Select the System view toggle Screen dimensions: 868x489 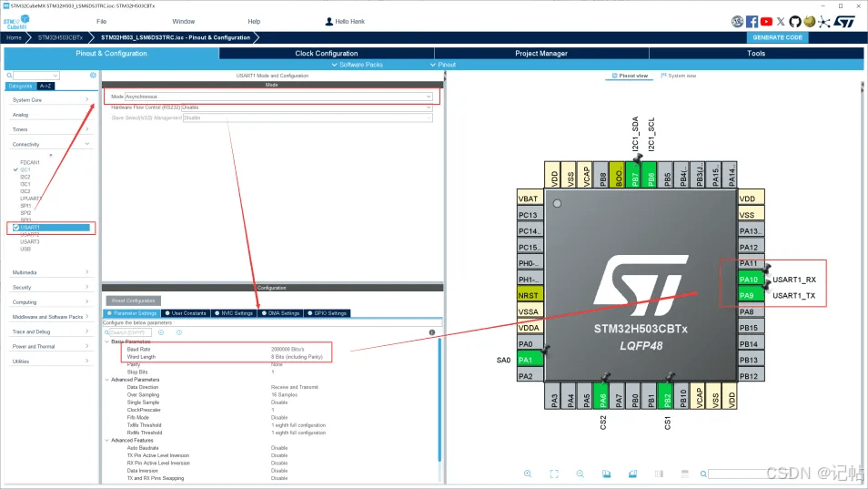(681, 76)
